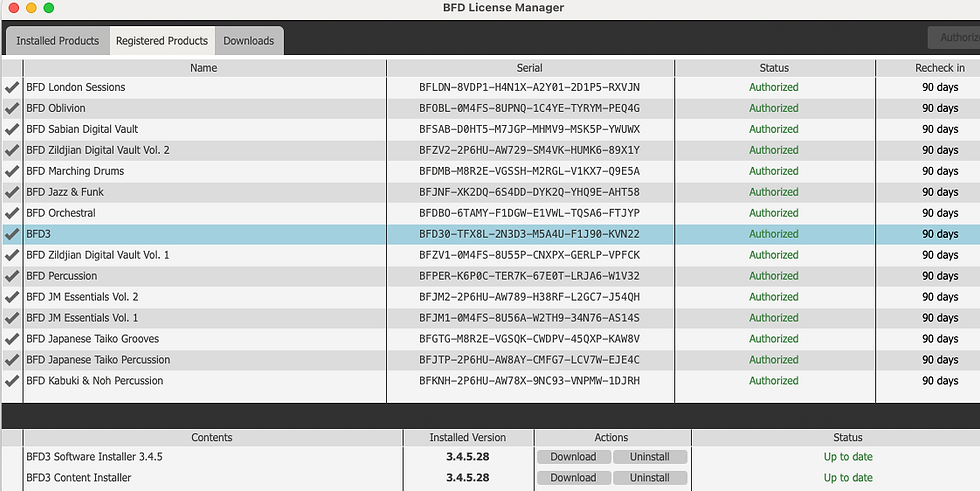Click checkmark icon beside Zildjian Digital Vault Vol. 2
The width and height of the screenshot is (980, 491).
tap(11, 151)
